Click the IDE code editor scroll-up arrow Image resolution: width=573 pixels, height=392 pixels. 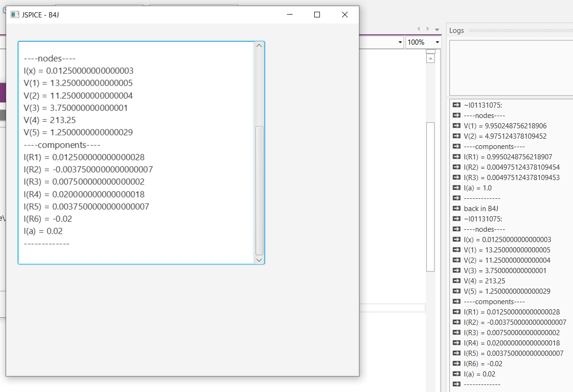[x=430, y=59]
